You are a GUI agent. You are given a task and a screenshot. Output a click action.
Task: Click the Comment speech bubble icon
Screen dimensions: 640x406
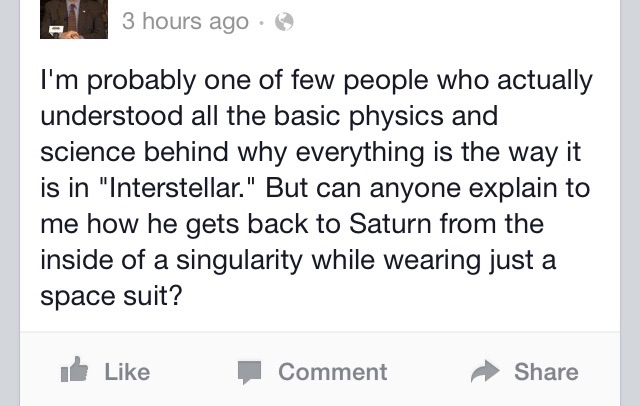pos(249,372)
